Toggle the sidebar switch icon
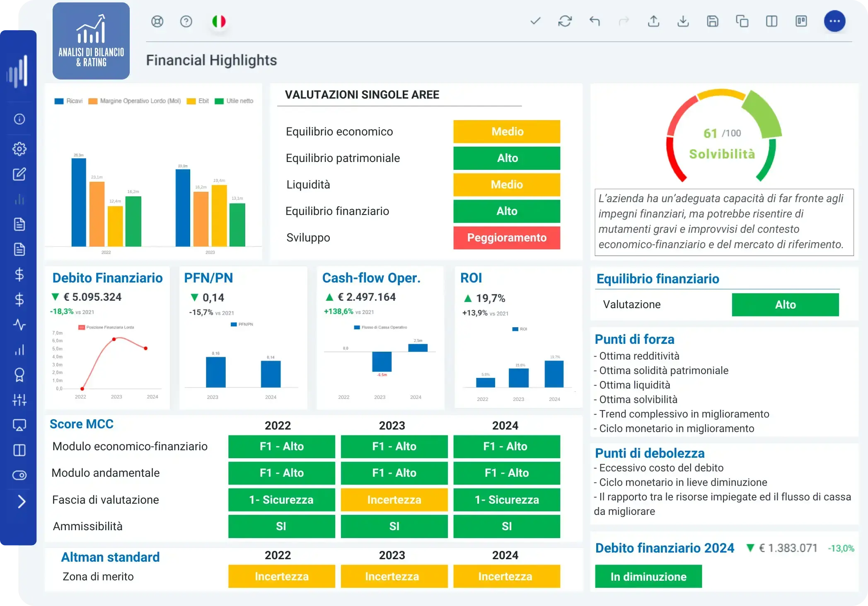 (19, 475)
